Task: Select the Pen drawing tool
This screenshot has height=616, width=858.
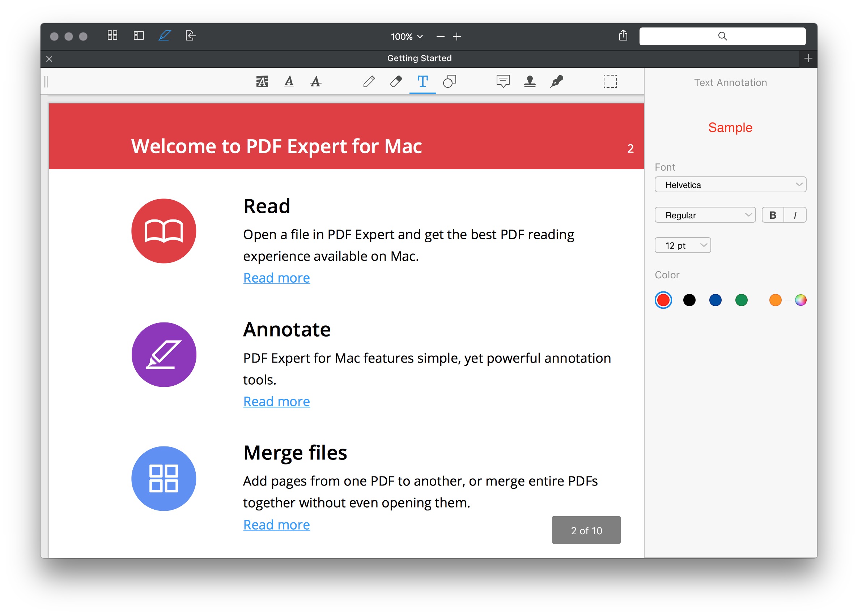Action: (369, 81)
